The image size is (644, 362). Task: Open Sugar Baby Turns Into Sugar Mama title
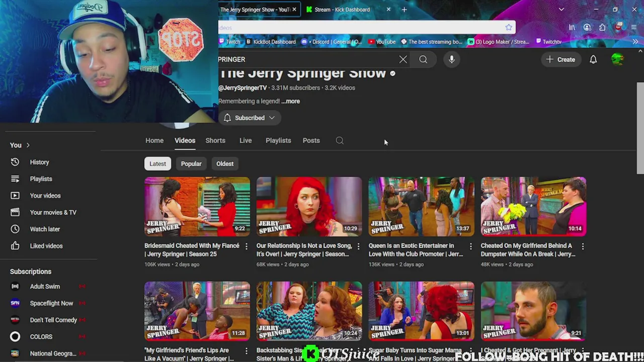point(415,354)
